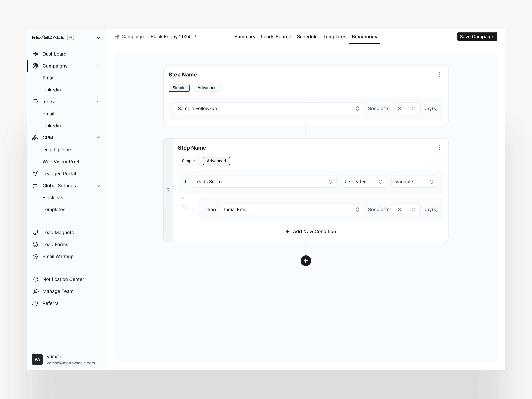532x399 pixels.
Task: Open the > Greater operator dropdown
Action: 364,182
